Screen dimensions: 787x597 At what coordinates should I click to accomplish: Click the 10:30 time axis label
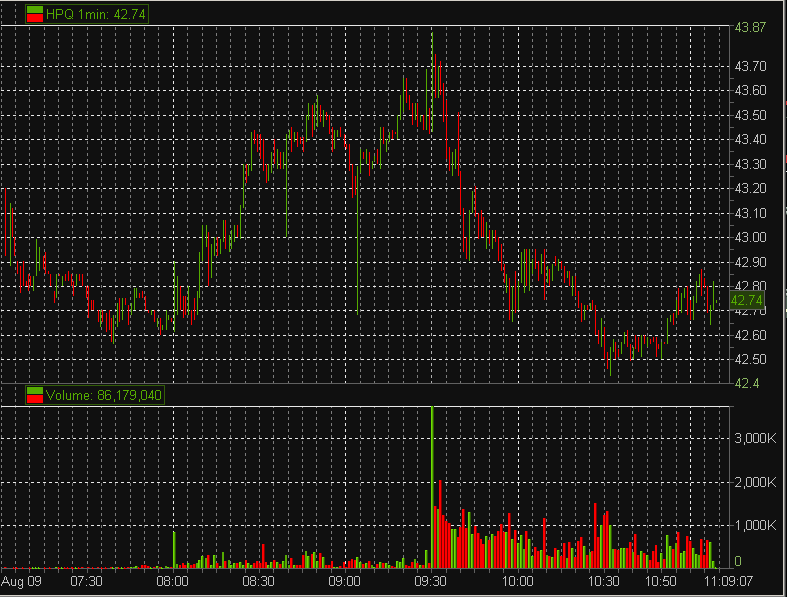coord(603,581)
